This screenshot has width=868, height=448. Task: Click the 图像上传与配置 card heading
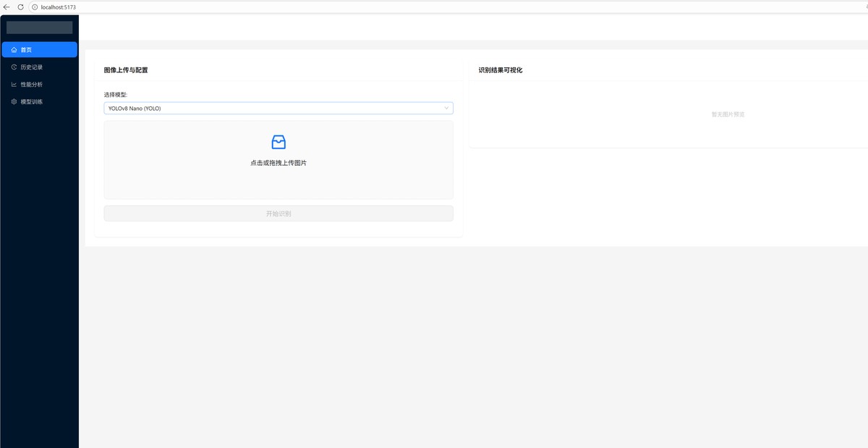click(x=126, y=70)
